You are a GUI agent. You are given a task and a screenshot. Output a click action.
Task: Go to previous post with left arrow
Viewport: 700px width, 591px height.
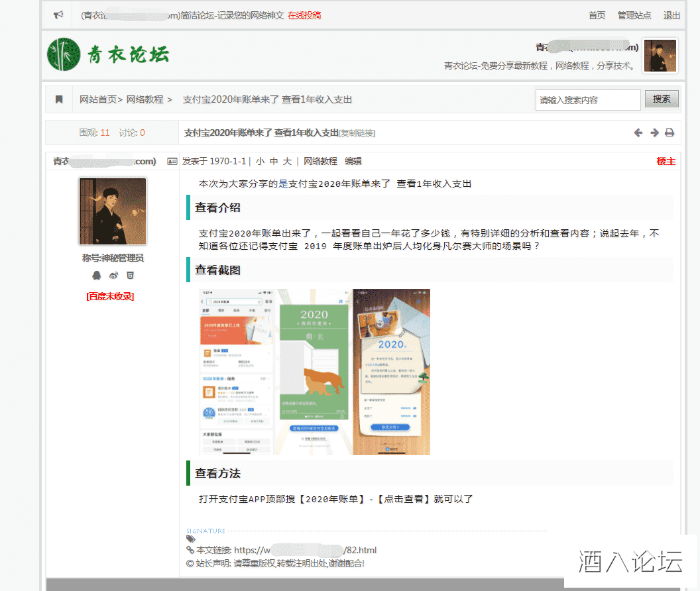(x=638, y=133)
